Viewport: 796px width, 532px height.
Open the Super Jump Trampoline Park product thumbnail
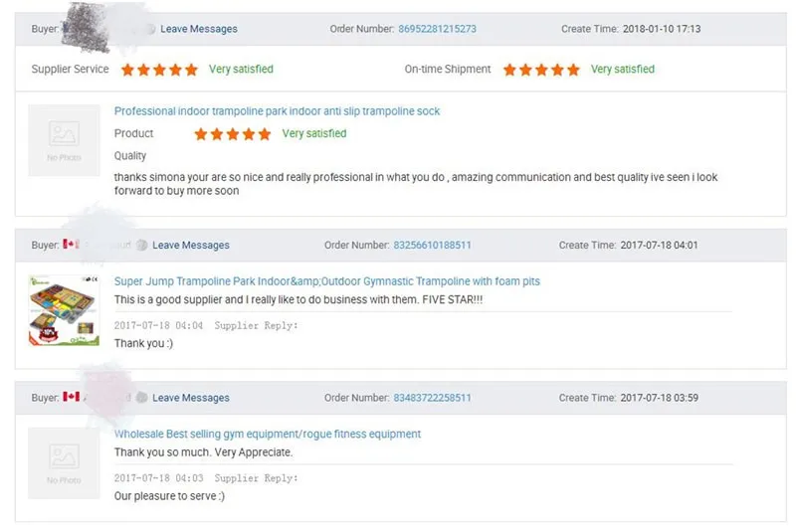(64, 310)
